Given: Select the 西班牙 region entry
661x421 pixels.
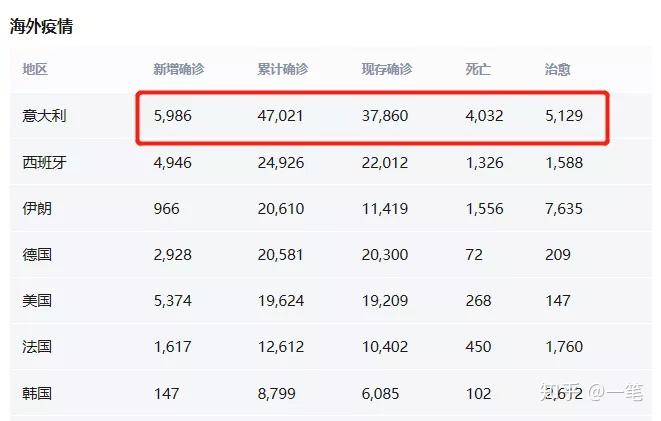Looking at the screenshot, I should (44, 162).
